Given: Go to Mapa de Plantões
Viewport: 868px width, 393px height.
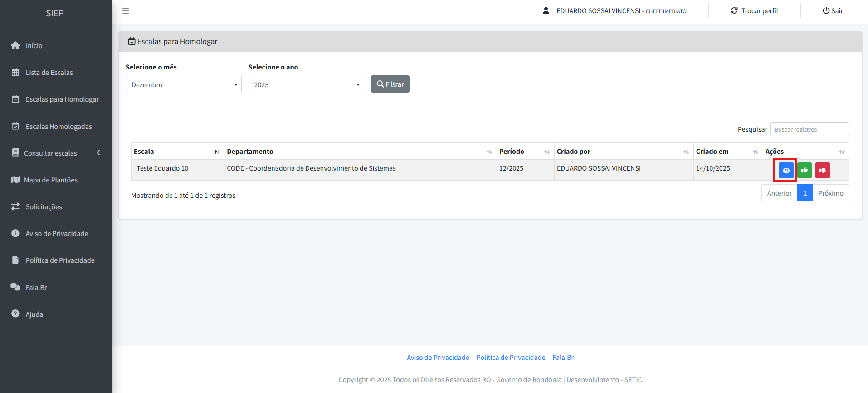Looking at the screenshot, I should click(50, 180).
